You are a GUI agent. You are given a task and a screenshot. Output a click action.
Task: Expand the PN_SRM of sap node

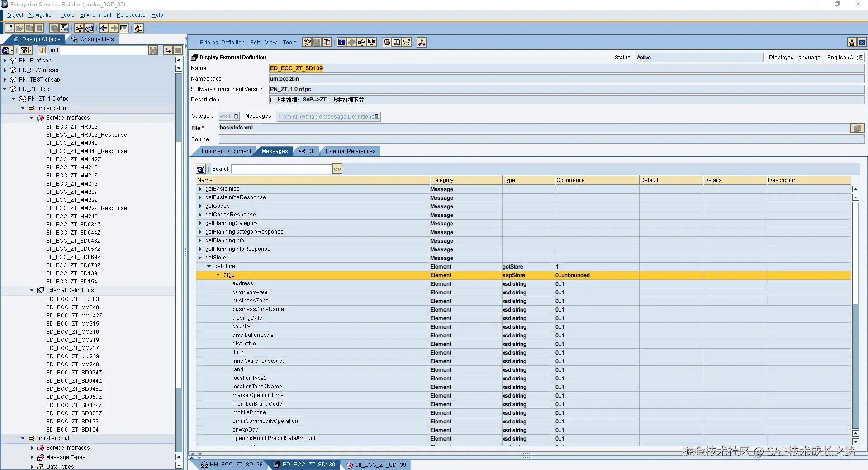(x=5, y=70)
